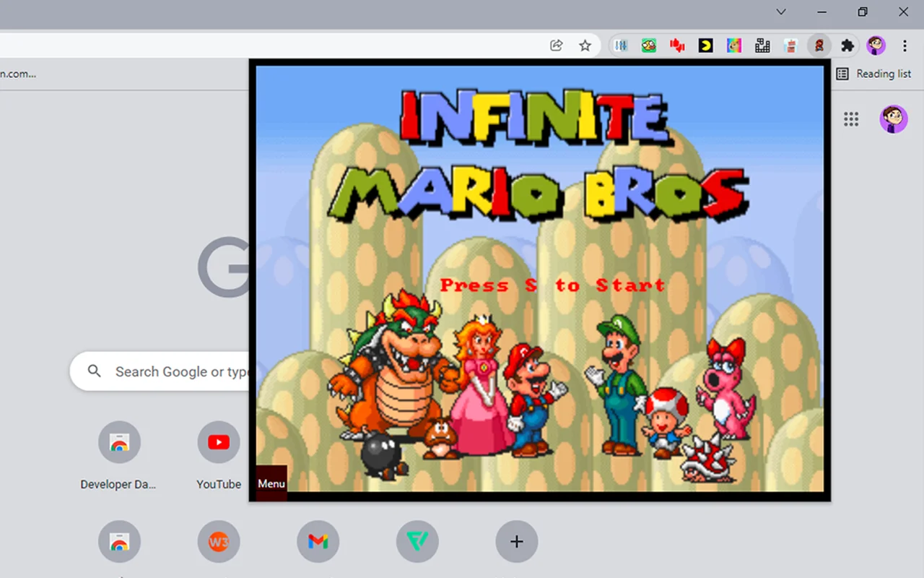Click the search magnifier icon
This screenshot has width=924, height=578.
[94, 371]
